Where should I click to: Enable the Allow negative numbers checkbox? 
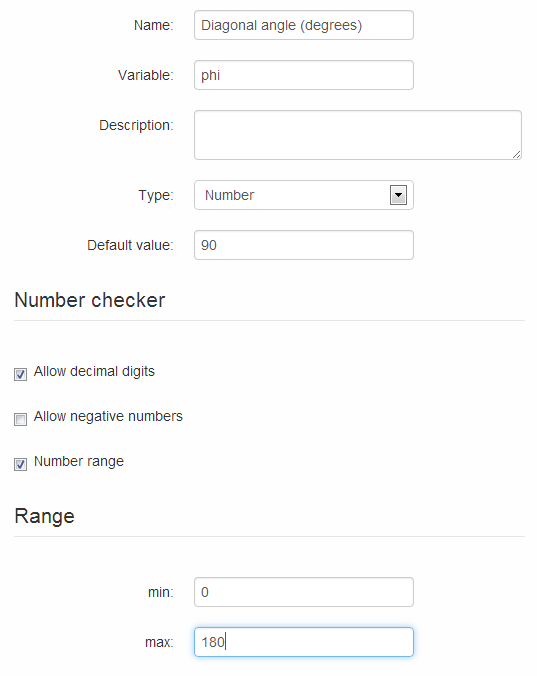(x=20, y=419)
